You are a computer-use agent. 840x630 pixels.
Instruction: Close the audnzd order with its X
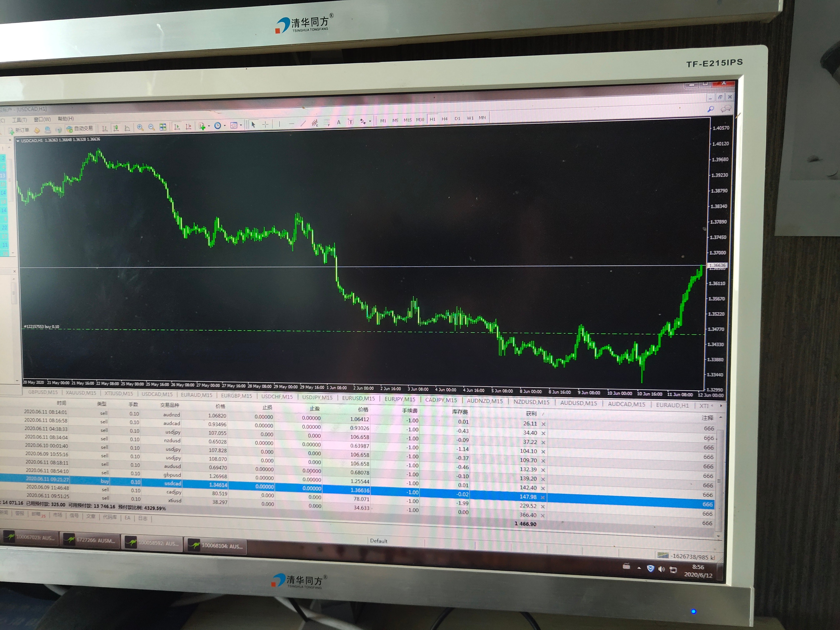point(543,424)
